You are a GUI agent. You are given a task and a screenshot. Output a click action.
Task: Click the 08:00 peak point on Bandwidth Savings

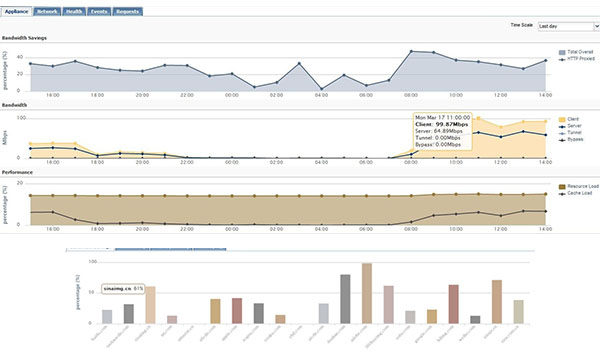pos(411,51)
